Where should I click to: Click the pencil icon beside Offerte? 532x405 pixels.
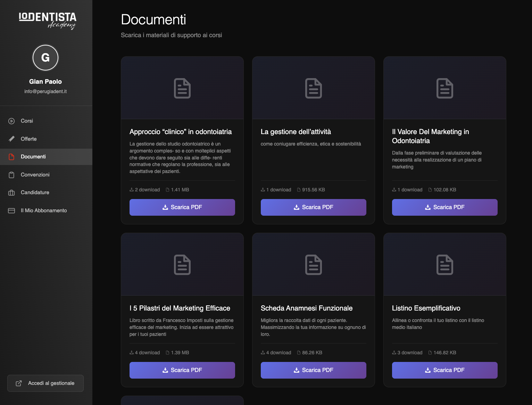pyautogui.click(x=11, y=139)
